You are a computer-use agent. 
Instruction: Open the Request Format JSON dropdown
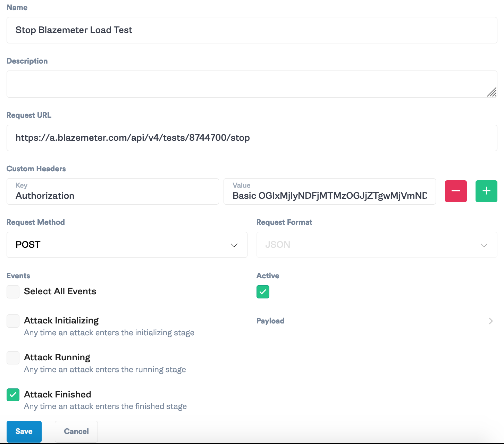(377, 245)
